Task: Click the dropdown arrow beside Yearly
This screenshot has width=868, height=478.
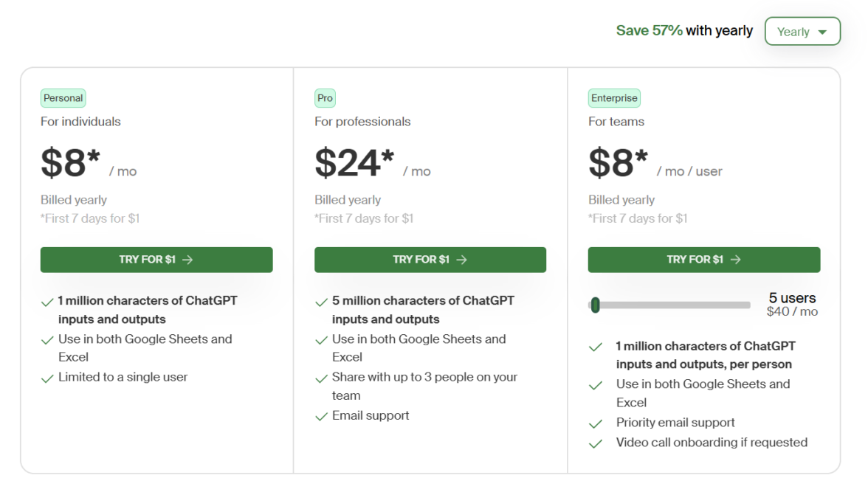Action: coord(822,32)
